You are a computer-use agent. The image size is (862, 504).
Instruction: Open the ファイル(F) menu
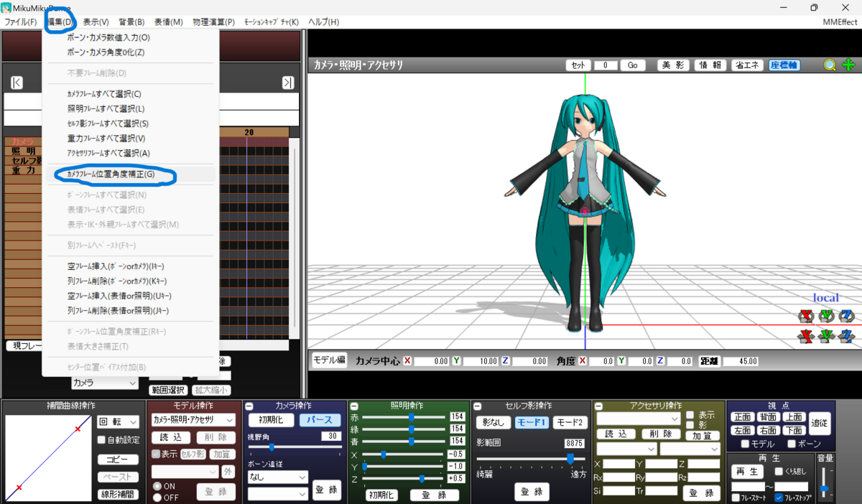[x=21, y=22]
